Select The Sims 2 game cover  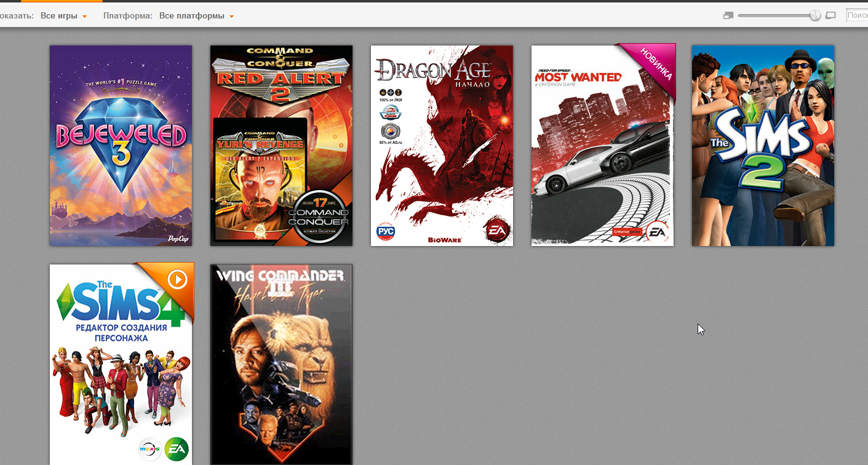click(x=763, y=146)
